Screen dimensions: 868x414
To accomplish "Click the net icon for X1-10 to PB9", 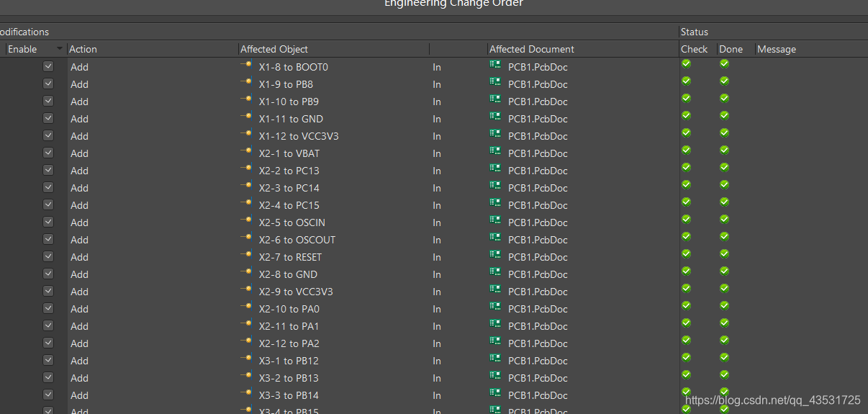I will (x=246, y=99).
